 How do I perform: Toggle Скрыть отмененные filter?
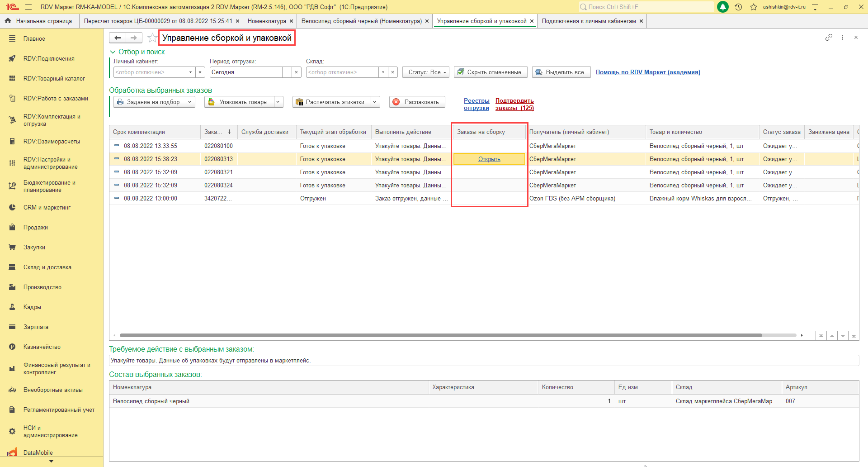coord(490,72)
